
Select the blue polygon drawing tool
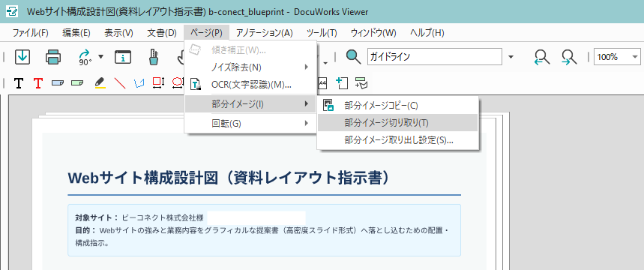click(139, 83)
